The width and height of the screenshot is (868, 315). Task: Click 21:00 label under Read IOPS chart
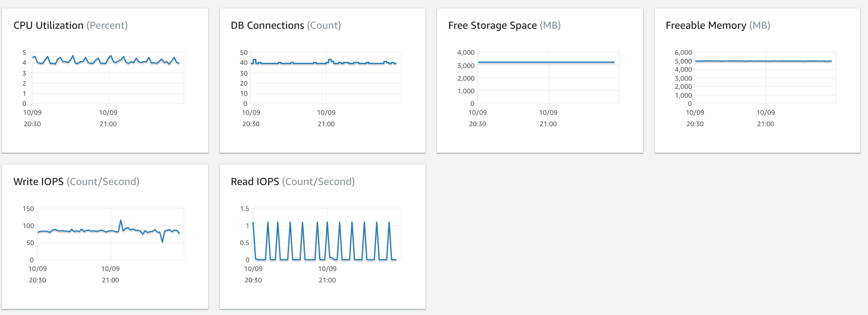pos(327,280)
